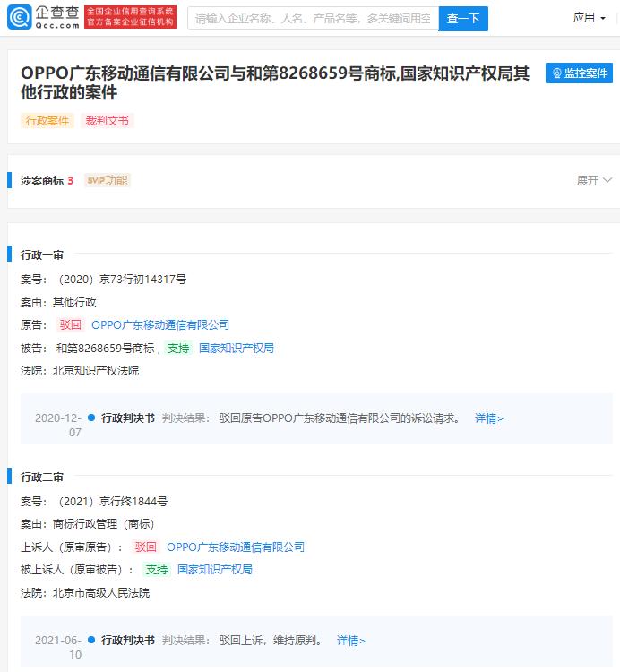620x672 pixels.
Task: Click the 行政二审 section heading
Action: tap(42, 477)
